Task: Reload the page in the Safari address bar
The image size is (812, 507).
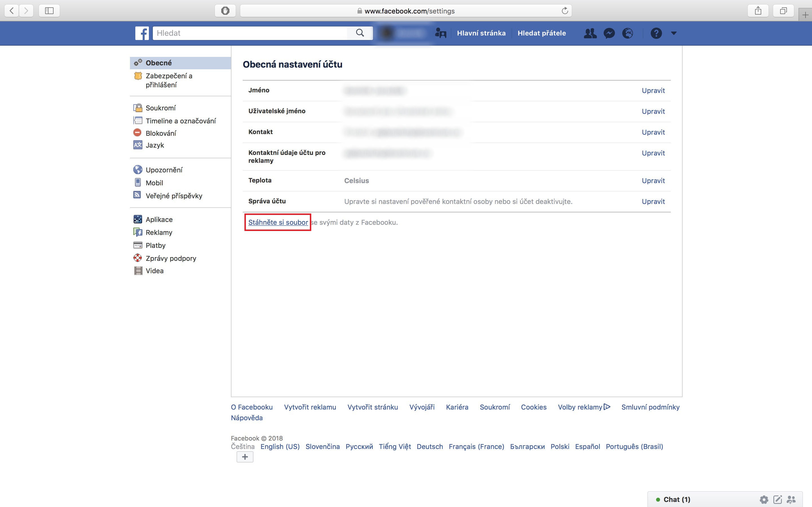Action: coord(565,11)
